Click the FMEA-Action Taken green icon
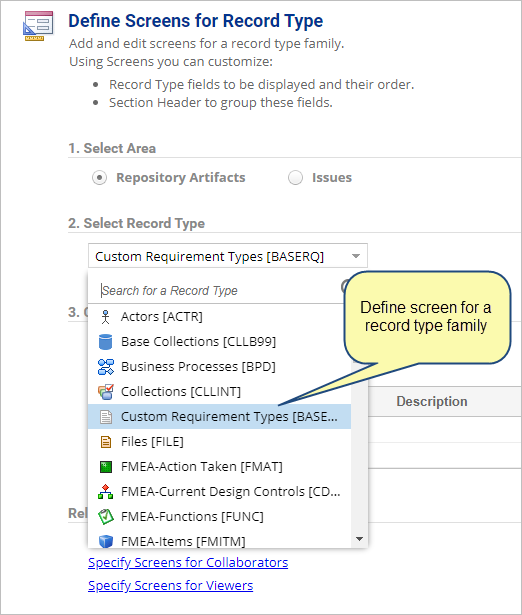Viewport: 522px width, 615px height. [x=105, y=467]
